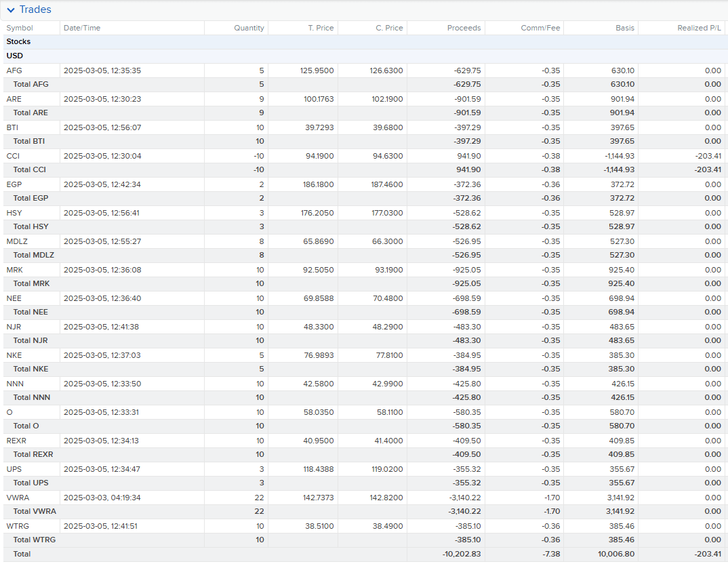The width and height of the screenshot is (728, 564).
Task: Click the CCI symbol cell
Action: click(13, 156)
